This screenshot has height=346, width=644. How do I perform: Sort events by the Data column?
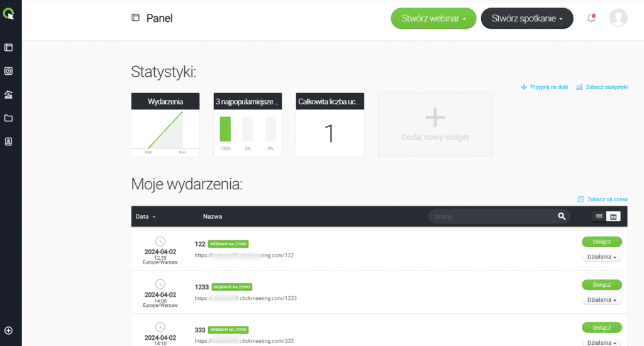point(145,216)
